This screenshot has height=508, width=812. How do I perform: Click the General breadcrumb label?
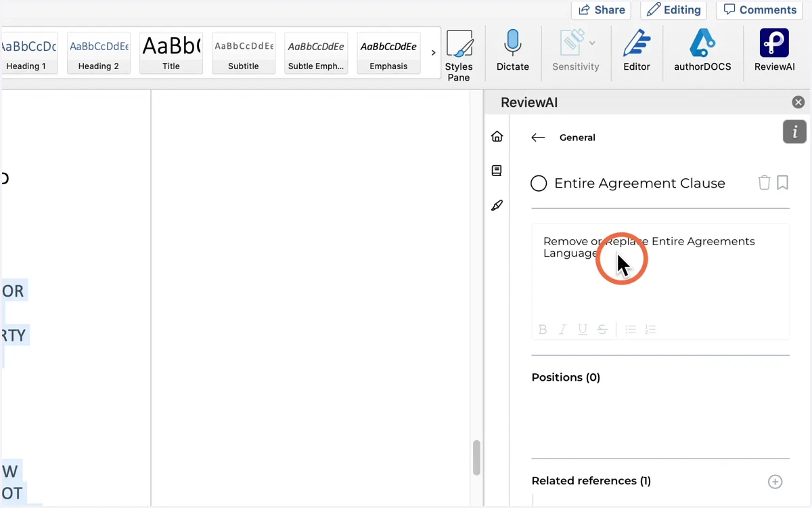coord(577,137)
